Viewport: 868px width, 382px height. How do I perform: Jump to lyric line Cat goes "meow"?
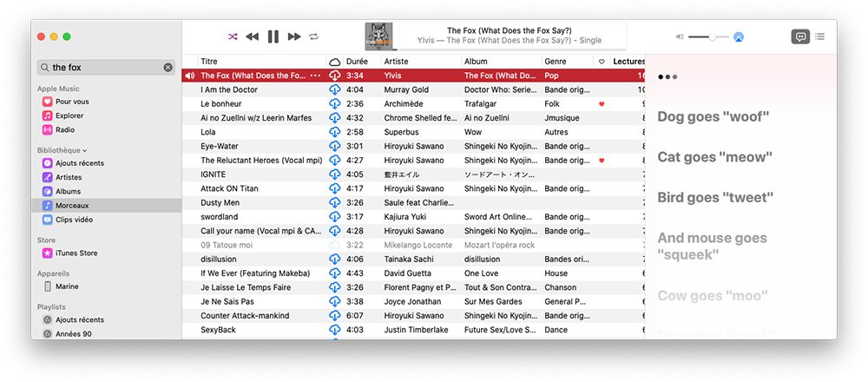click(x=714, y=157)
